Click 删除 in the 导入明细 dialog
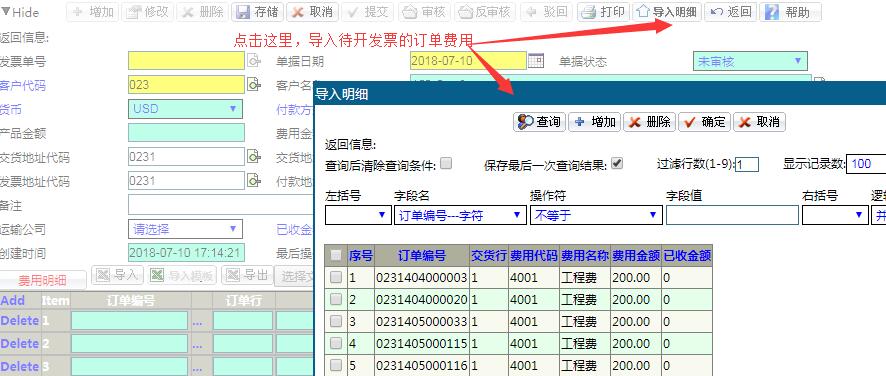The height and width of the screenshot is (376, 886). click(649, 122)
